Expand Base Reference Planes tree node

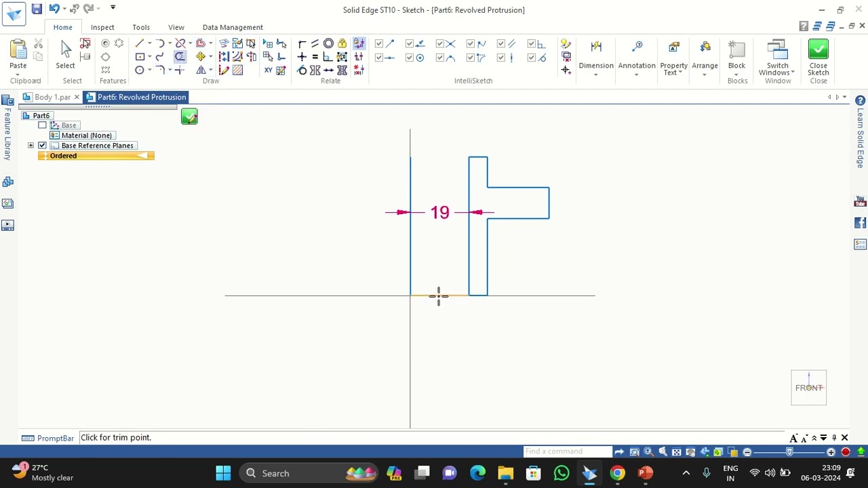point(31,146)
